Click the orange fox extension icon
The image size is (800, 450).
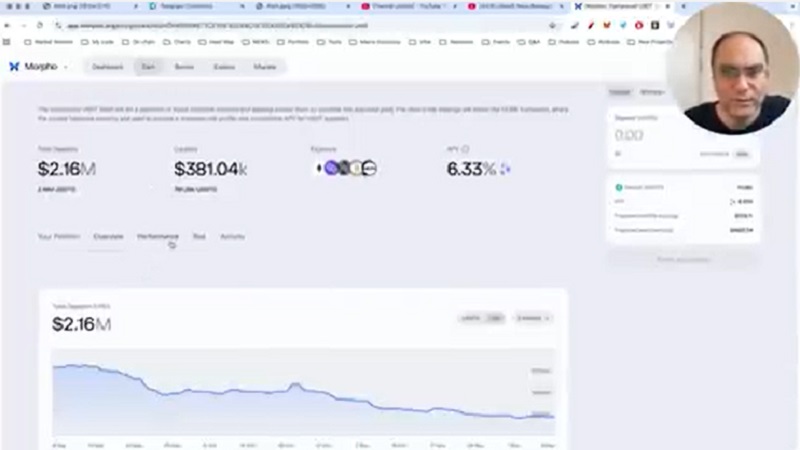click(x=607, y=25)
